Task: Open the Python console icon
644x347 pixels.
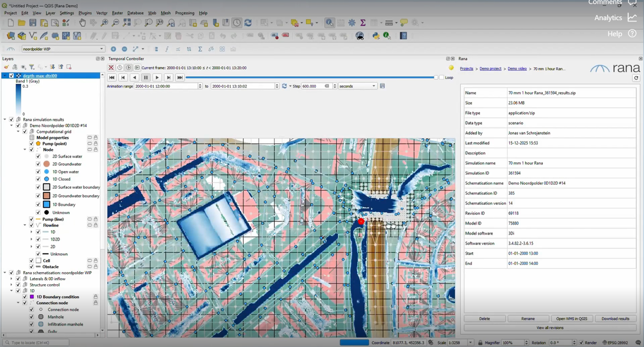Action: point(376,36)
